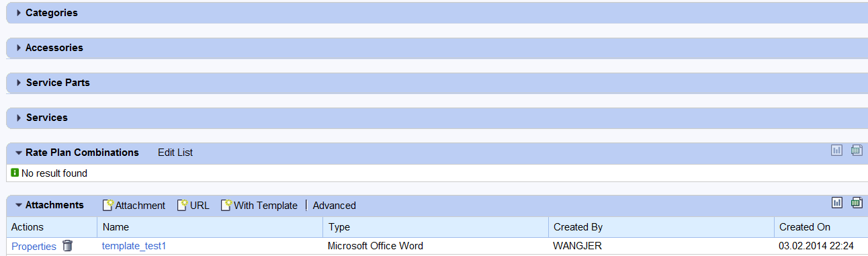The height and width of the screenshot is (256, 868).
Task: Export Rate Plan Combinations to spreadsheet
Action: click(x=857, y=151)
